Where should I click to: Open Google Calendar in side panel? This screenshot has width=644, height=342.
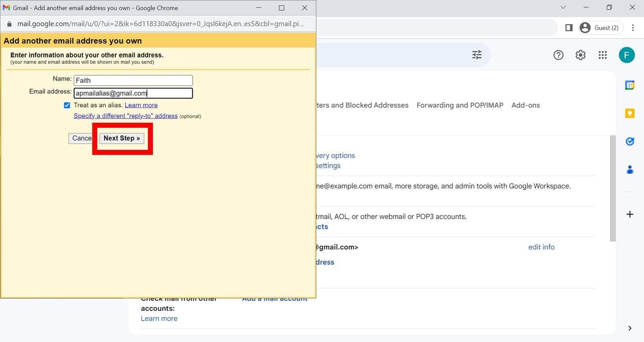point(630,85)
